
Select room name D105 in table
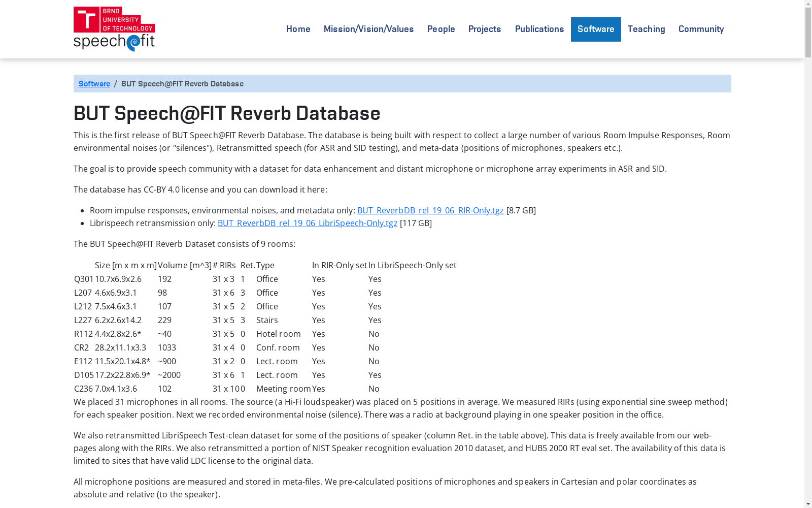pyautogui.click(x=84, y=375)
